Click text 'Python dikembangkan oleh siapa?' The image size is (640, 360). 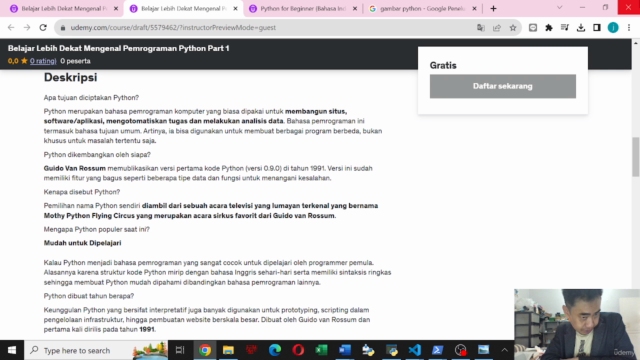97,155
